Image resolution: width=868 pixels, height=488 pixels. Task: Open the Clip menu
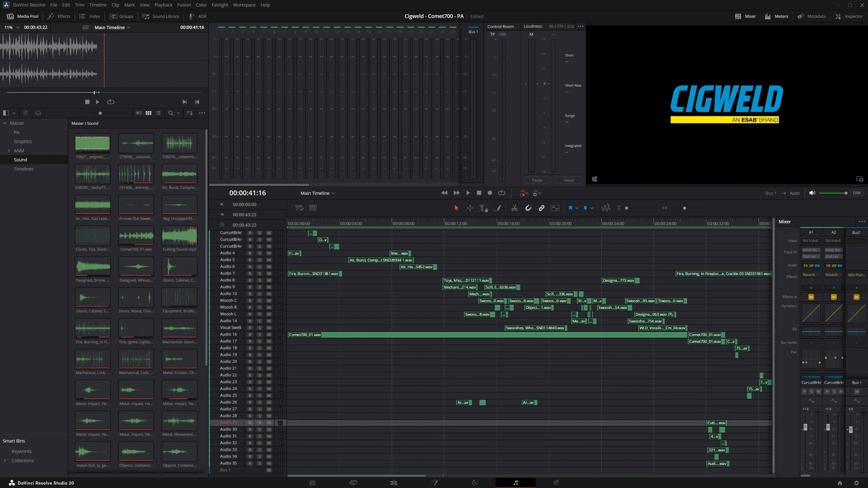[115, 5]
